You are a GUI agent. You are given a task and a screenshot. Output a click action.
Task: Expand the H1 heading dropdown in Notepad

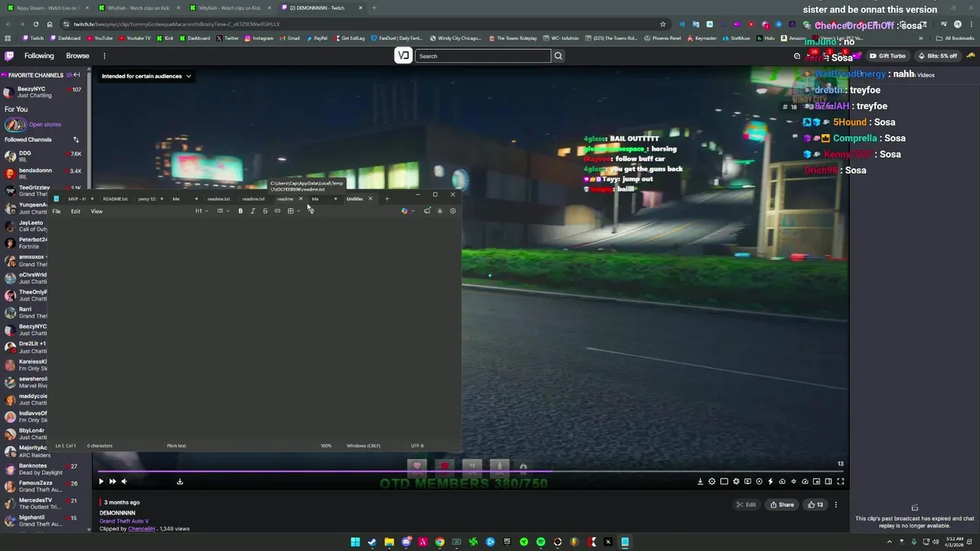pyautogui.click(x=201, y=211)
